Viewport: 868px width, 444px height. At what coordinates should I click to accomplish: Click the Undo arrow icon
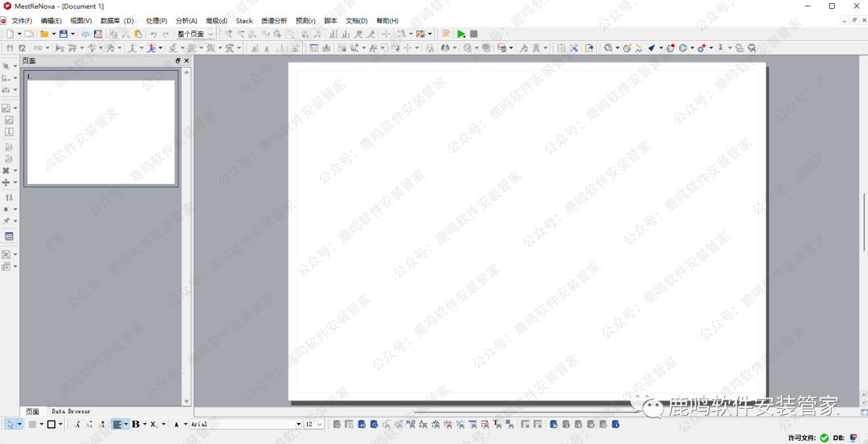coord(154,34)
